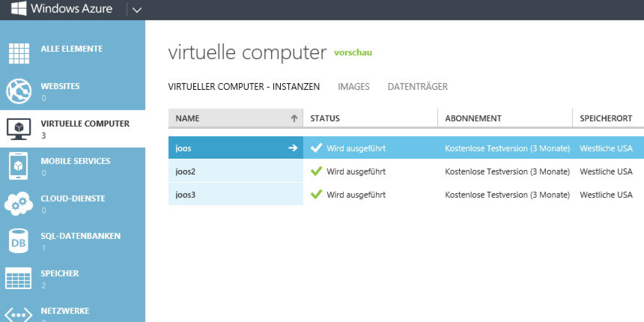This screenshot has width=644, height=322.
Task: Click the virtuelle computer page heading
Action: tap(247, 53)
